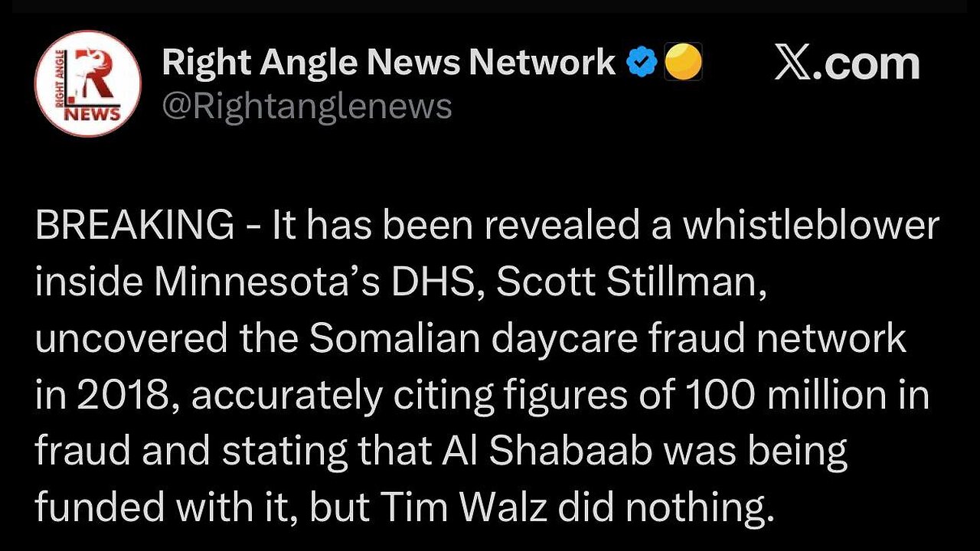The height and width of the screenshot is (551, 980).
Task: Click the red NEWS banner in the avatar
Action: (99, 115)
